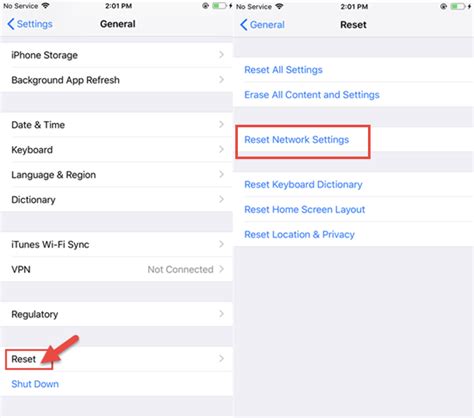Viewport: 474px width, 418px height.
Task: Open Date & Time settings
Action: pyautogui.click(x=116, y=125)
